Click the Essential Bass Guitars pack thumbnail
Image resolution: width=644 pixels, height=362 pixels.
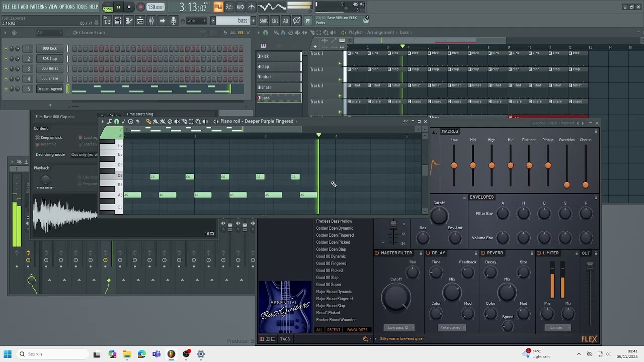285,307
